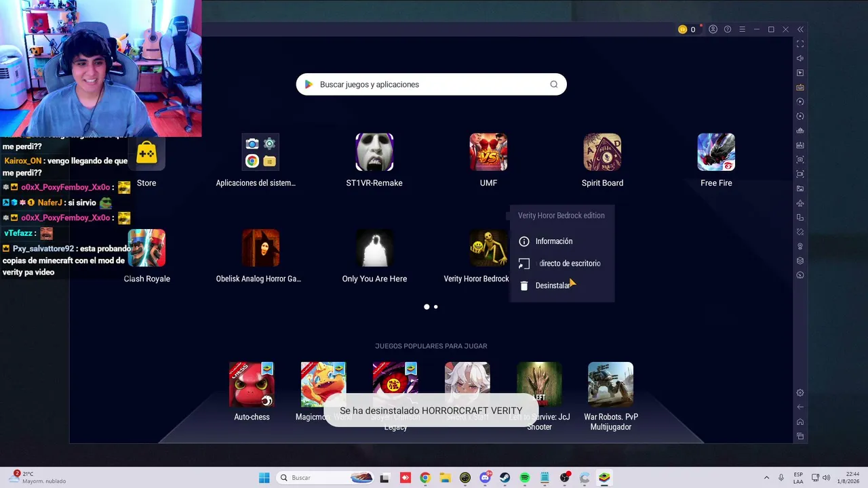Viewport: 868px width, 488px height.
Task: Toggle BlueStacks full screen mode
Action: [x=800, y=44]
